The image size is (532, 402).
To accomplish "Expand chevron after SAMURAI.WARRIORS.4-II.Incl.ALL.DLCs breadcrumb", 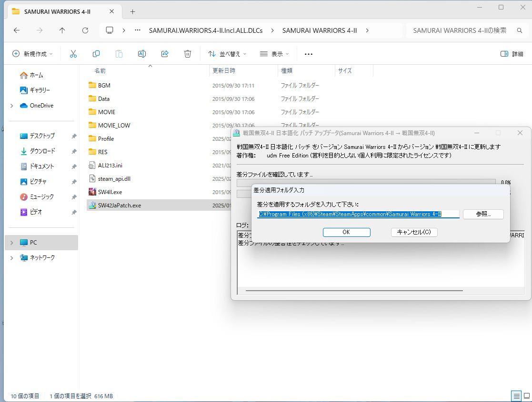I will [x=272, y=30].
